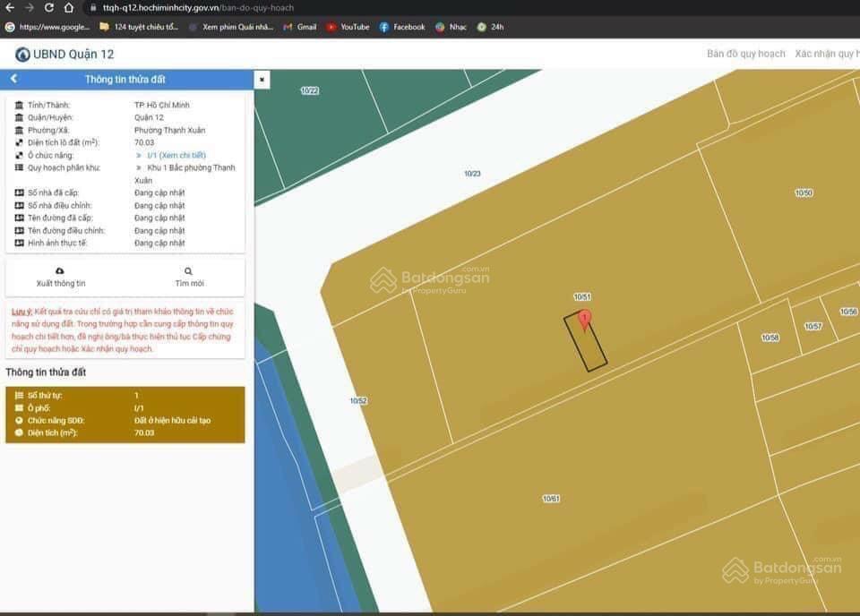Open the Xác nhận quy hoạch menu item

826,54
